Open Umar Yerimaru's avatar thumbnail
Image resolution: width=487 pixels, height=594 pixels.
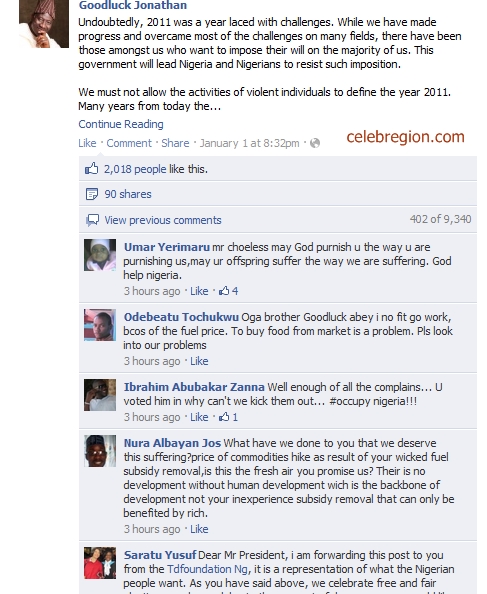100,255
